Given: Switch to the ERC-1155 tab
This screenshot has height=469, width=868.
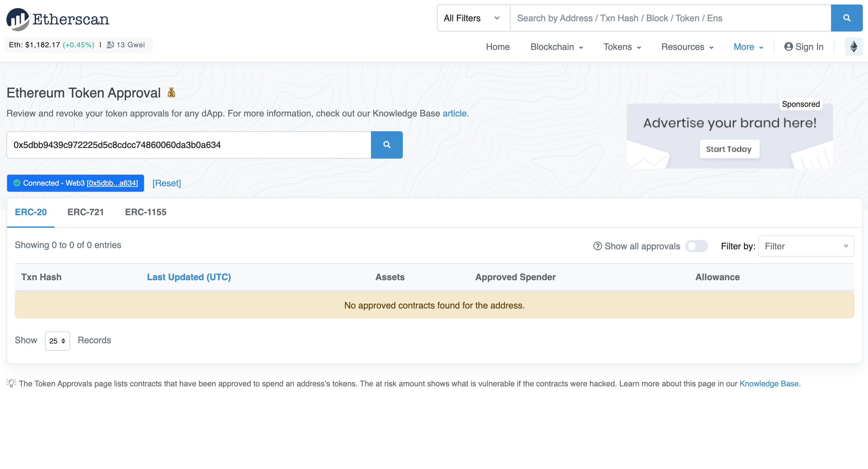Looking at the screenshot, I should click(146, 212).
